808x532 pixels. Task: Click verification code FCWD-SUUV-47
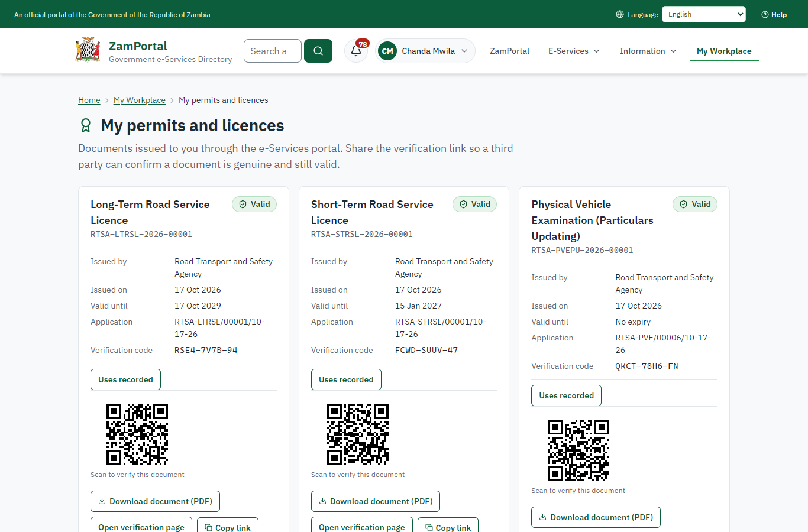426,350
